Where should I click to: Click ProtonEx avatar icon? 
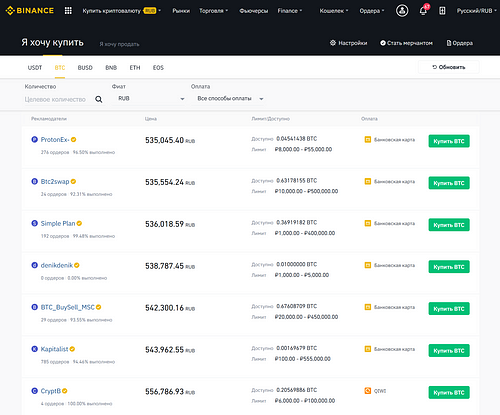tap(34, 139)
